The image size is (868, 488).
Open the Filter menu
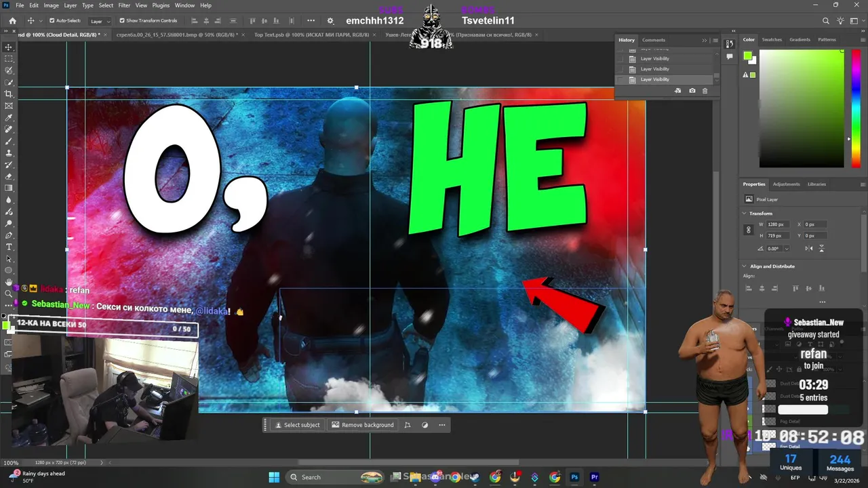pos(124,5)
